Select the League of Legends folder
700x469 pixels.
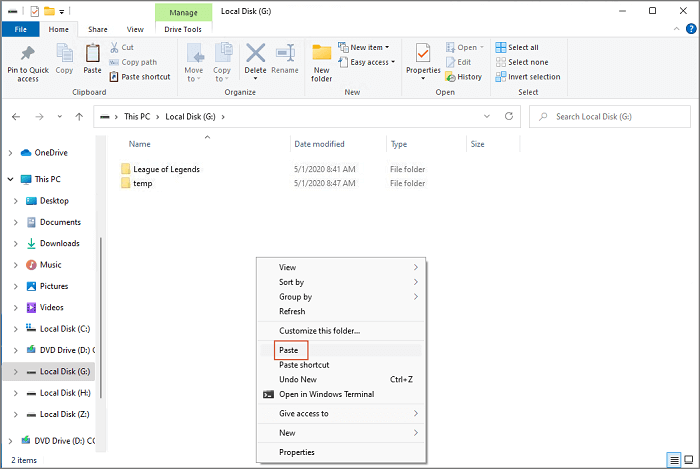tap(165, 169)
